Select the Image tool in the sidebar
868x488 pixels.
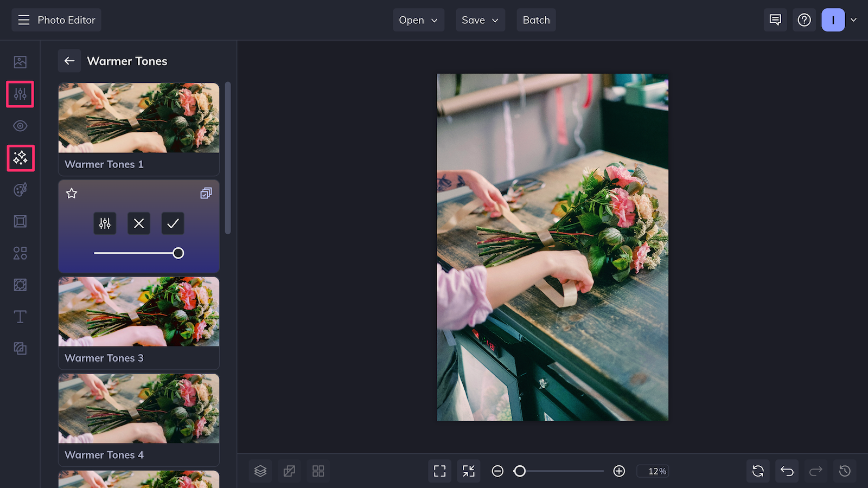coord(20,62)
